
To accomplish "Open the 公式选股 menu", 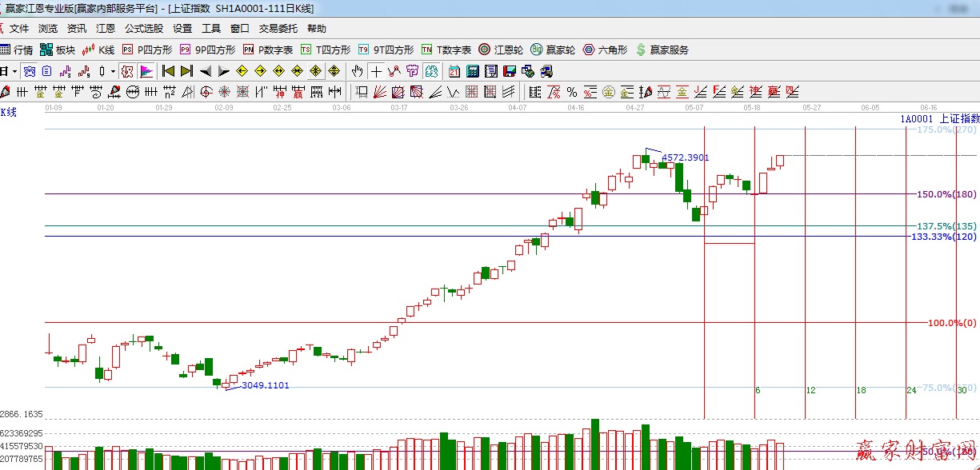I will click(x=144, y=29).
